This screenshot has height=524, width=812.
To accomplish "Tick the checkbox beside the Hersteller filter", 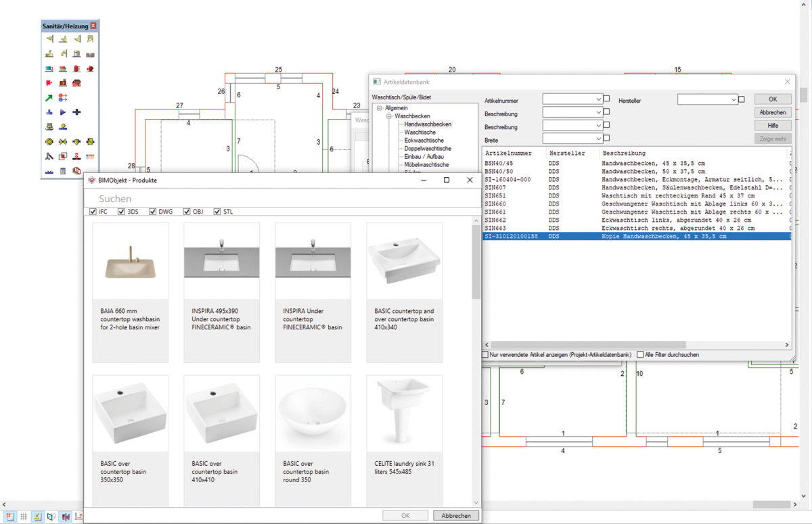I will 742,99.
